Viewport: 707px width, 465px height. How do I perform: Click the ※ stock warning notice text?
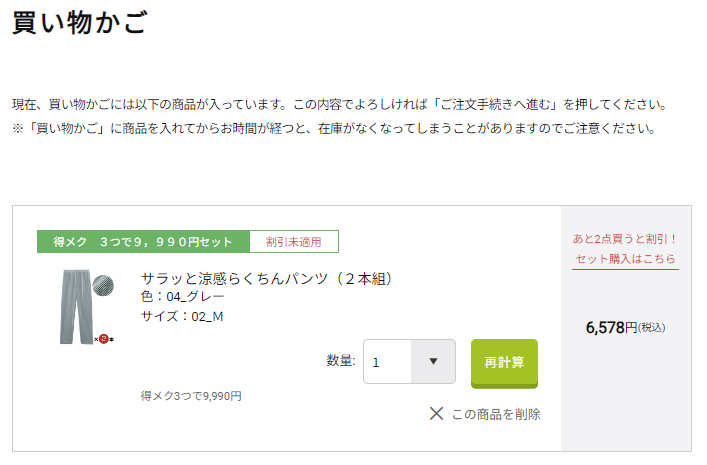click(333, 129)
